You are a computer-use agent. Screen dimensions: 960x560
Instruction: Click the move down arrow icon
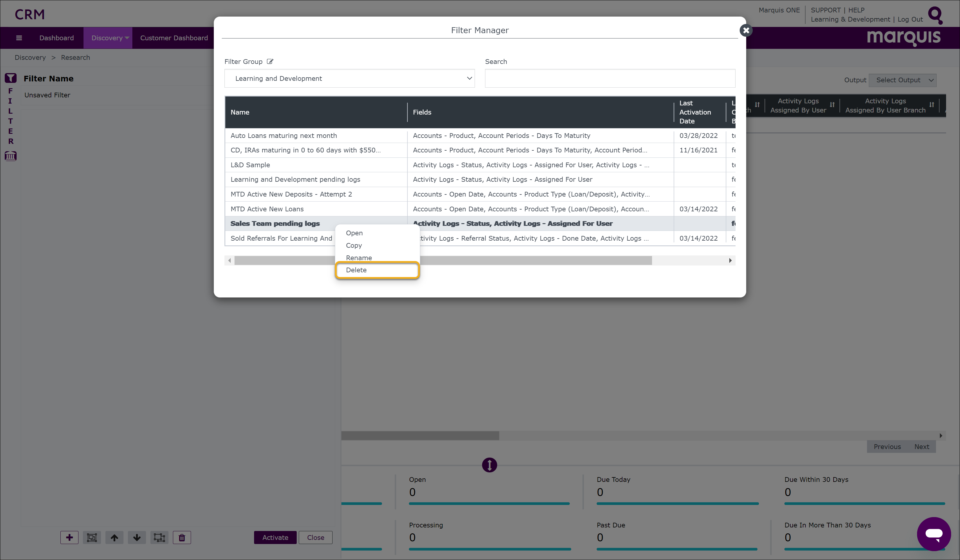(137, 537)
